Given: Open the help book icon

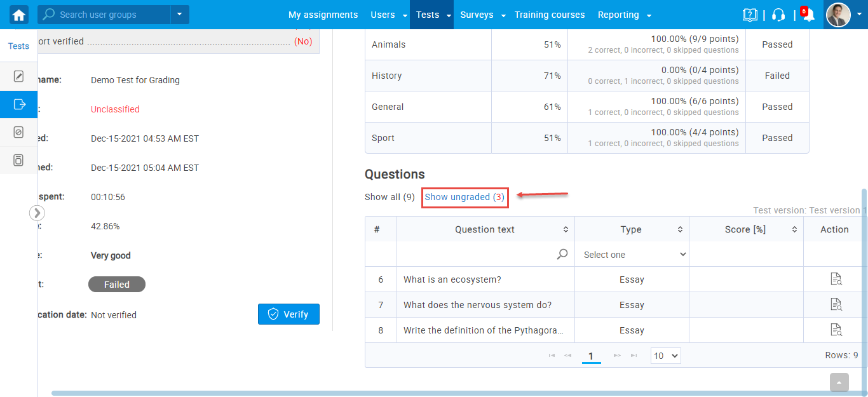Looking at the screenshot, I should click(750, 15).
